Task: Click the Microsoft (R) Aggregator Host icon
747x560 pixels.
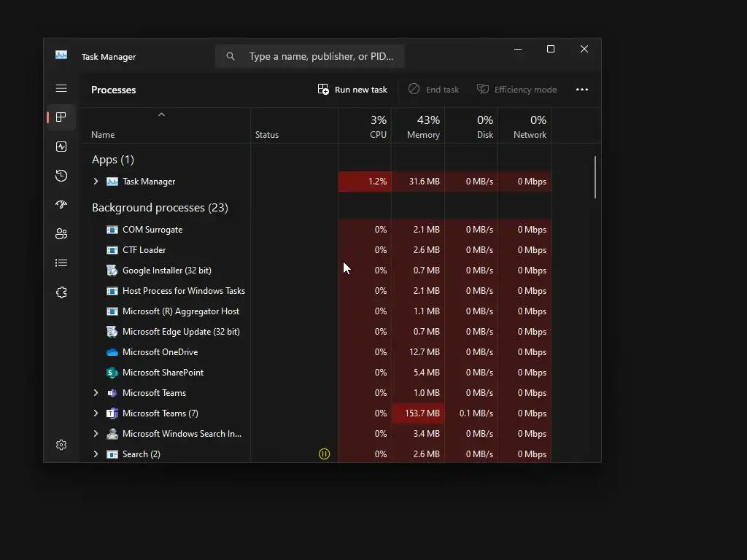Action: coord(112,311)
